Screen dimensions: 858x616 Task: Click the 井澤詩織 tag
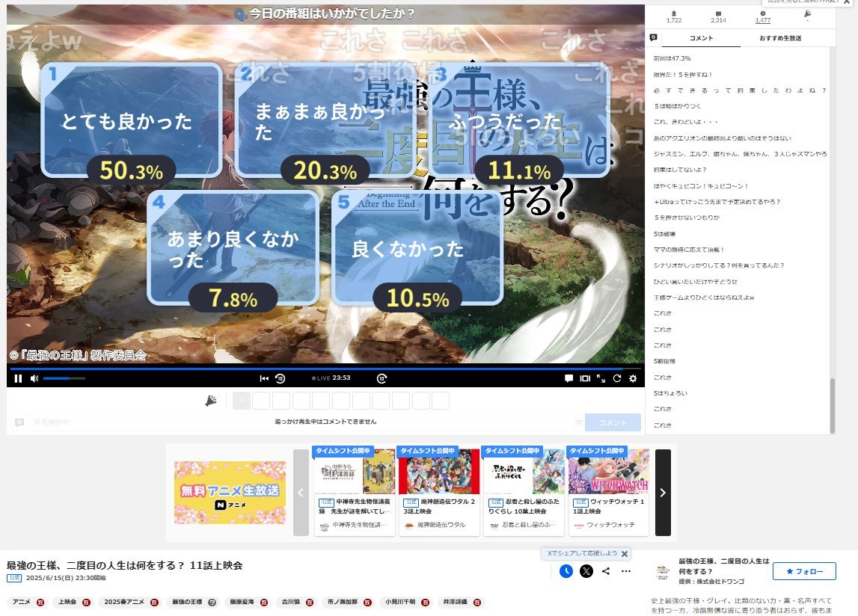[456, 602]
